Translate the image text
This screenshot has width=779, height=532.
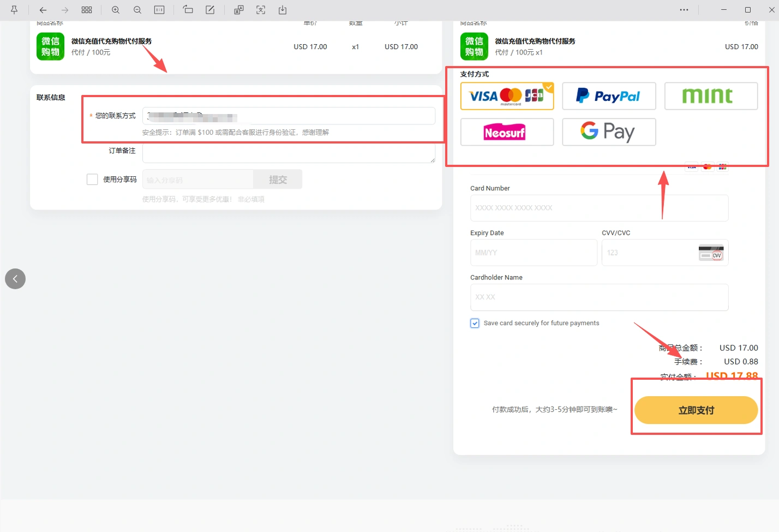point(239,10)
